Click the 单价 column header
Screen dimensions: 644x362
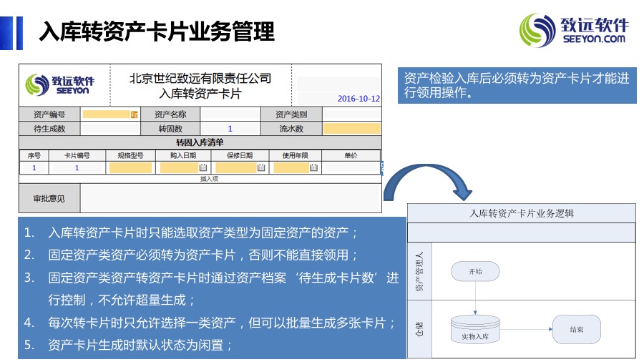[351, 155]
